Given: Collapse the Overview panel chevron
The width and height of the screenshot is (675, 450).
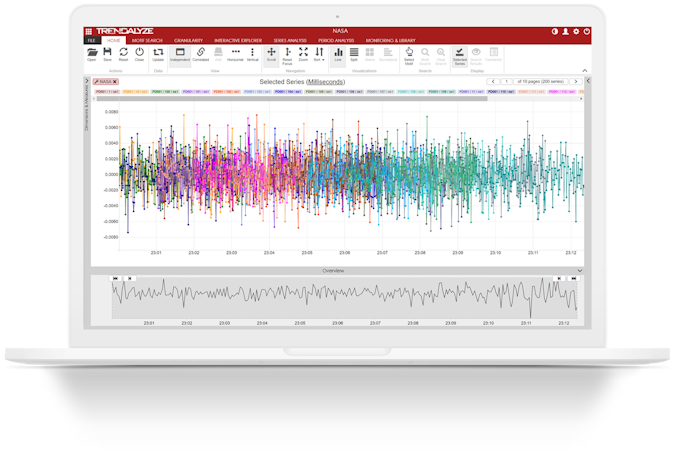Looking at the screenshot, I should pyautogui.click(x=580, y=270).
